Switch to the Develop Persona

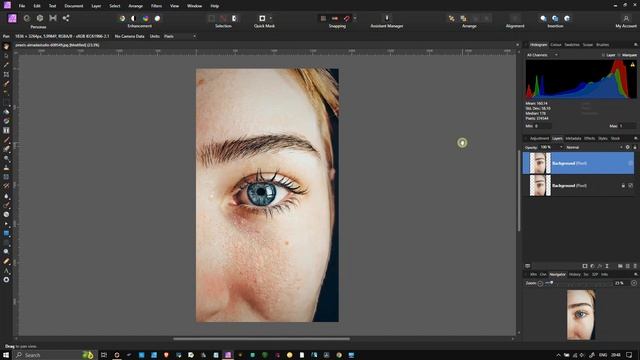[40, 18]
